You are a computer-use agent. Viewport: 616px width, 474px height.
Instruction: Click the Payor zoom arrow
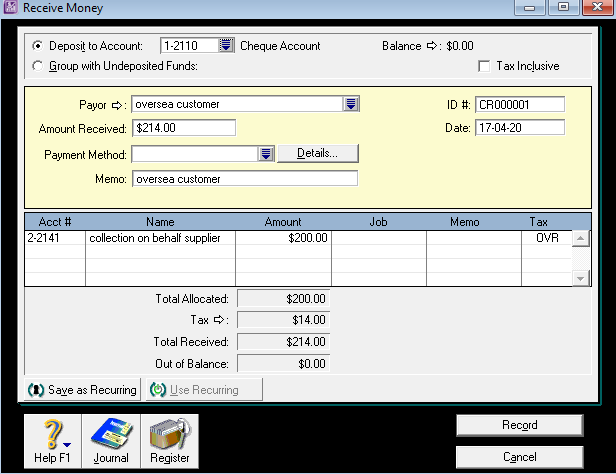117,105
